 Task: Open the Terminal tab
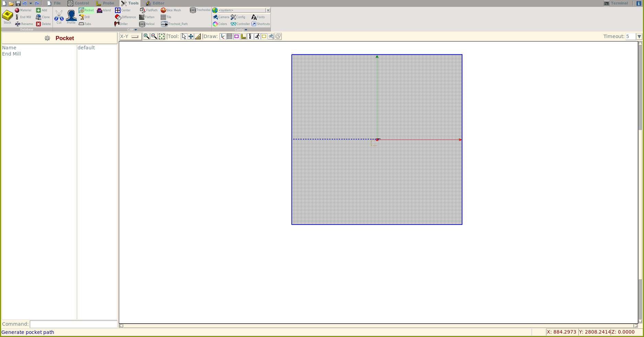(616, 3)
